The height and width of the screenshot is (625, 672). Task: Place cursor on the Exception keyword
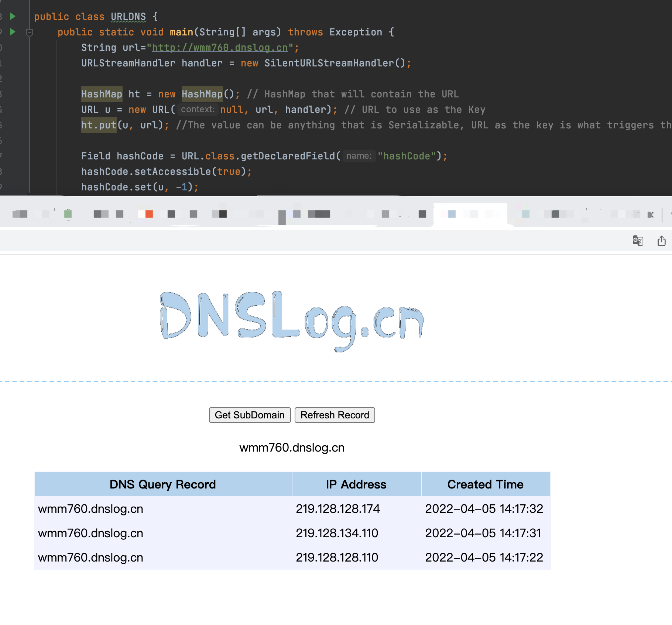point(356,32)
